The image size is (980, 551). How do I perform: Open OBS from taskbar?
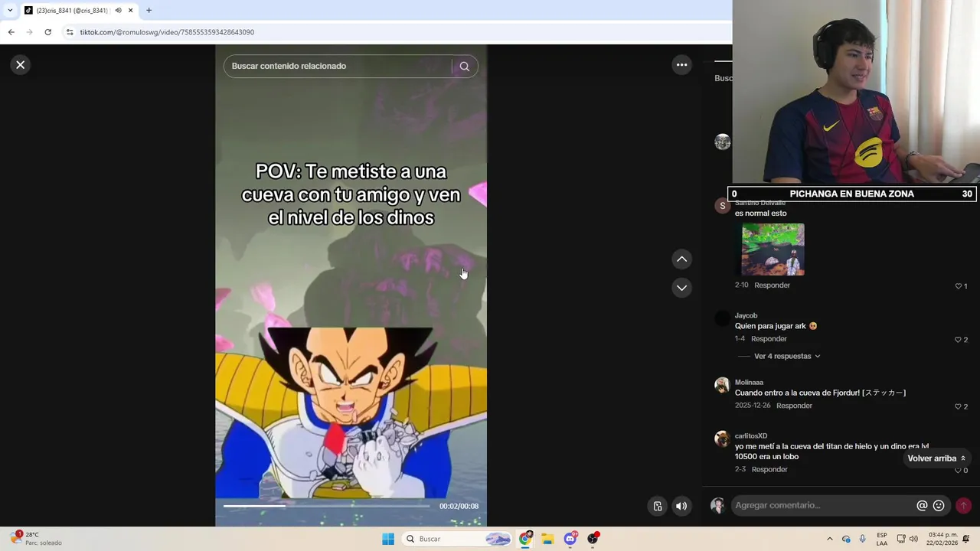coord(593,539)
